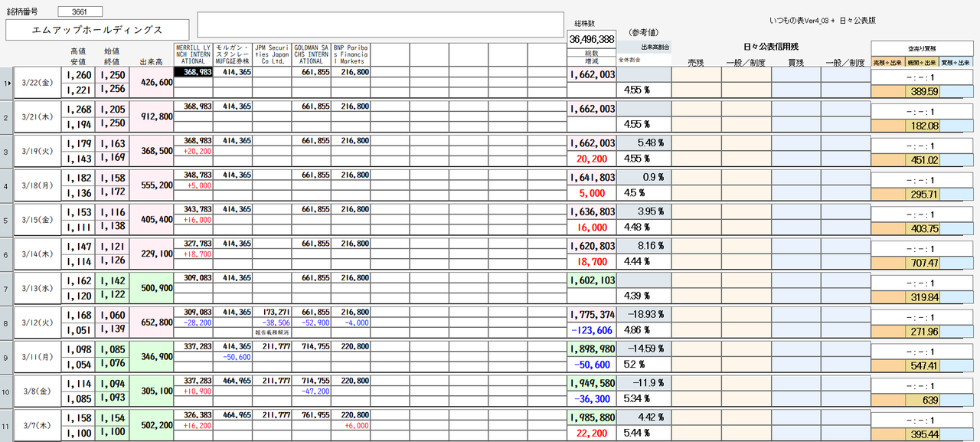
Task: Click the empty memo box at top
Action: tap(380, 25)
